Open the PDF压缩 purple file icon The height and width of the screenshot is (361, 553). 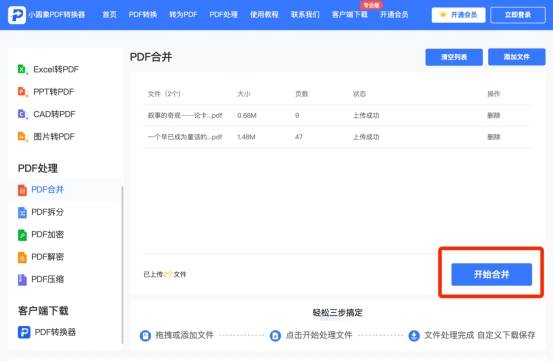[22, 280]
